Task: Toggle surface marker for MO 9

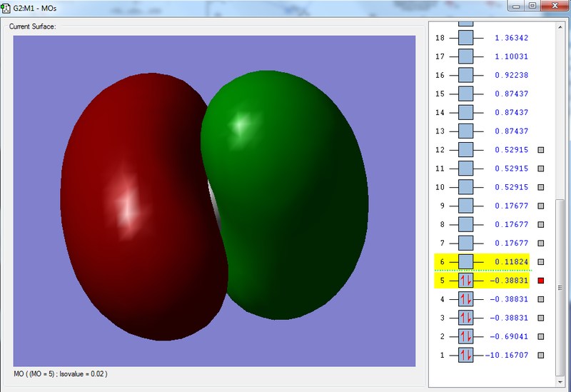Action: coord(541,206)
